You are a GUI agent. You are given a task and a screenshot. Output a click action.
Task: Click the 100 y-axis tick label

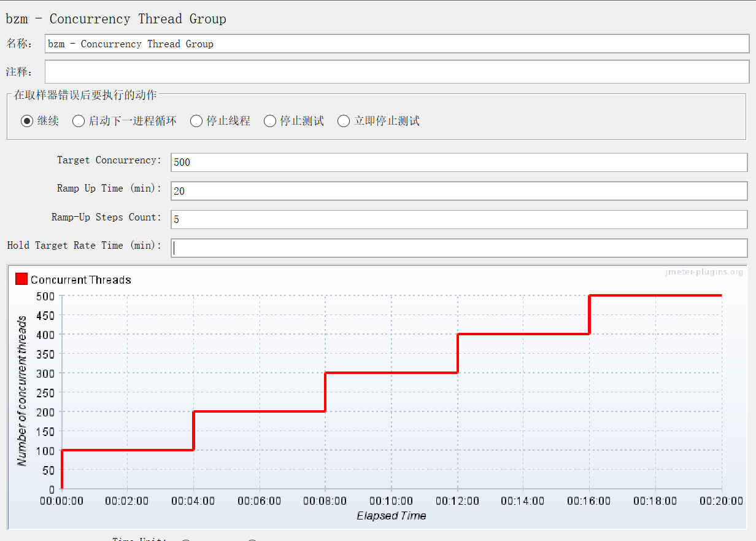[x=46, y=451]
